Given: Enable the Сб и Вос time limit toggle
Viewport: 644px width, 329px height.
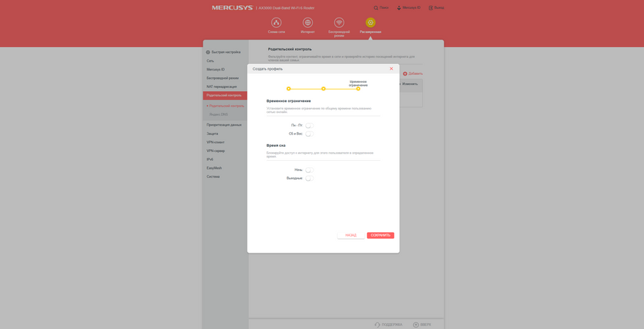Looking at the screenshot, I should coord(309,134).
